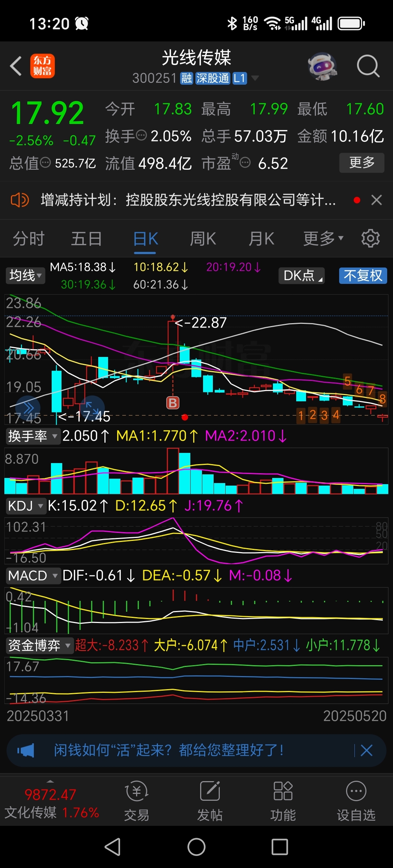
Task: Tap the 市盈 info circle icon
Action: (246, 162)
